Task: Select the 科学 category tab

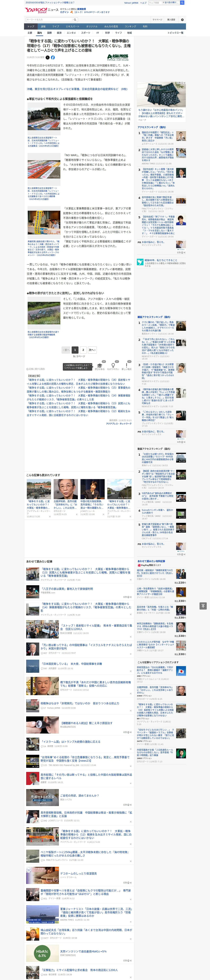Action: coord(107,33)
